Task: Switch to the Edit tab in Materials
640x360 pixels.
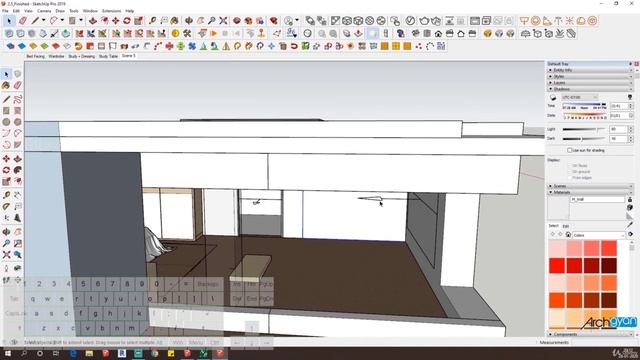Action: [566, 226]
